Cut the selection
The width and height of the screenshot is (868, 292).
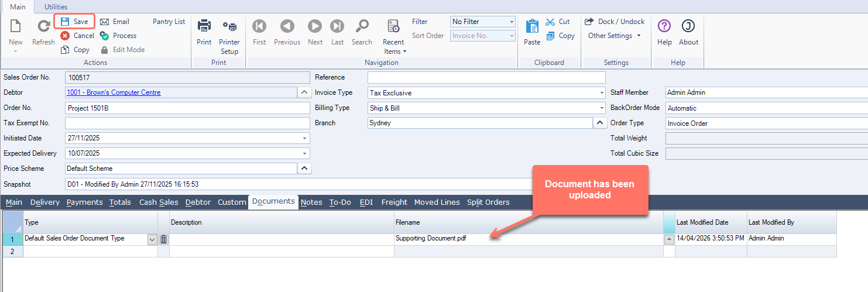[558, 22]
